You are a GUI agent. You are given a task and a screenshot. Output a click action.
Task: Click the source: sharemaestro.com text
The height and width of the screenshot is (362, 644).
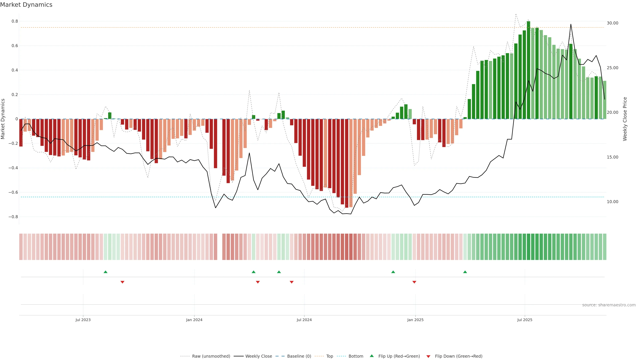tap(609, 305)
